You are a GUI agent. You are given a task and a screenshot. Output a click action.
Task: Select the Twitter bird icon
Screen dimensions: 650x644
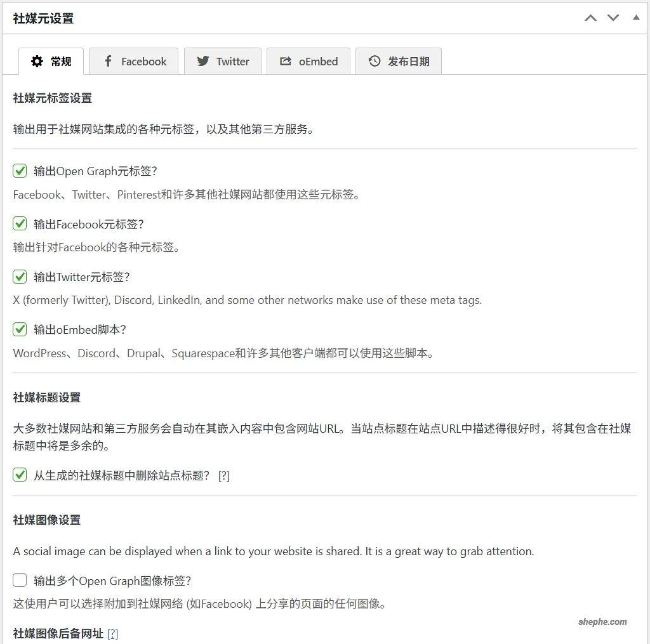(203, 61)
